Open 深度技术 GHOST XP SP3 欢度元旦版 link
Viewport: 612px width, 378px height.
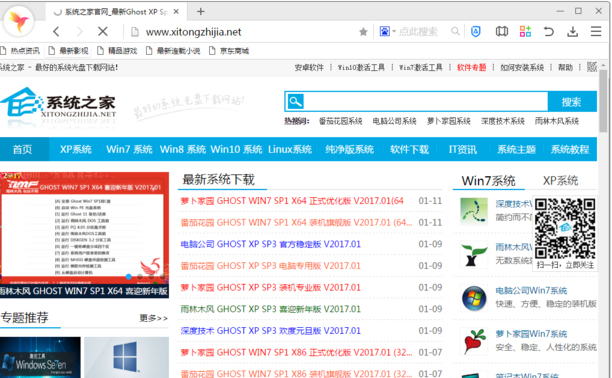(270, 331)
